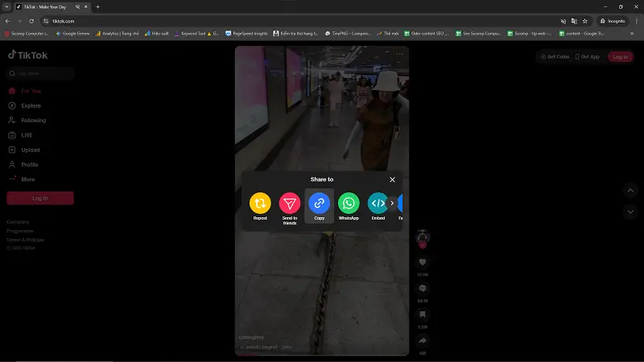Like the video with heart icon

[422, 262]
